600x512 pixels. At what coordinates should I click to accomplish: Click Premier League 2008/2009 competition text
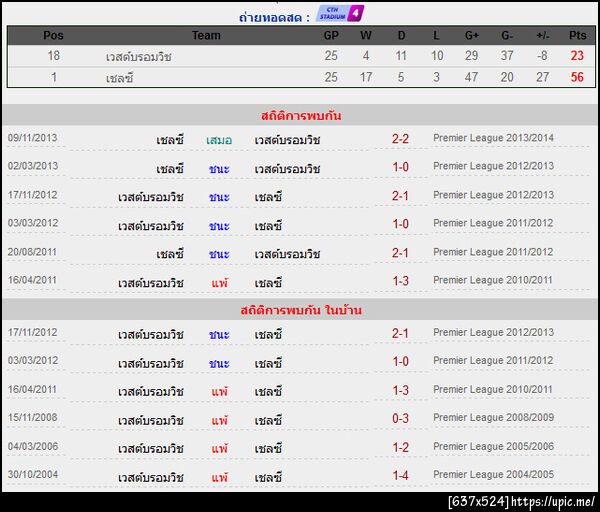[494, 417]
